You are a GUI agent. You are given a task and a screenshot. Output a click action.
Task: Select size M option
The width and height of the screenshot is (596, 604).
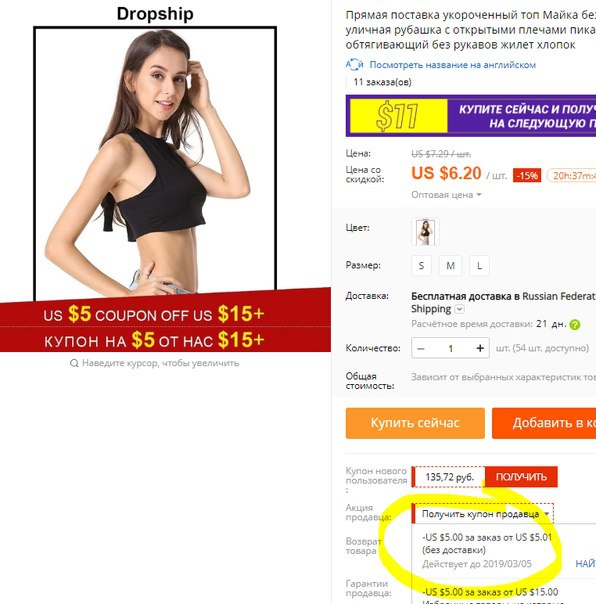450,265
